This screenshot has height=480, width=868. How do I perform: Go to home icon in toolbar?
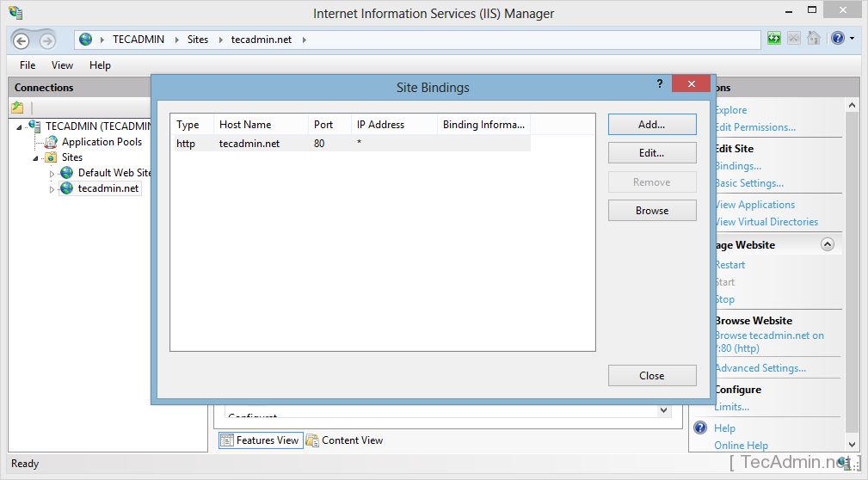813,38
